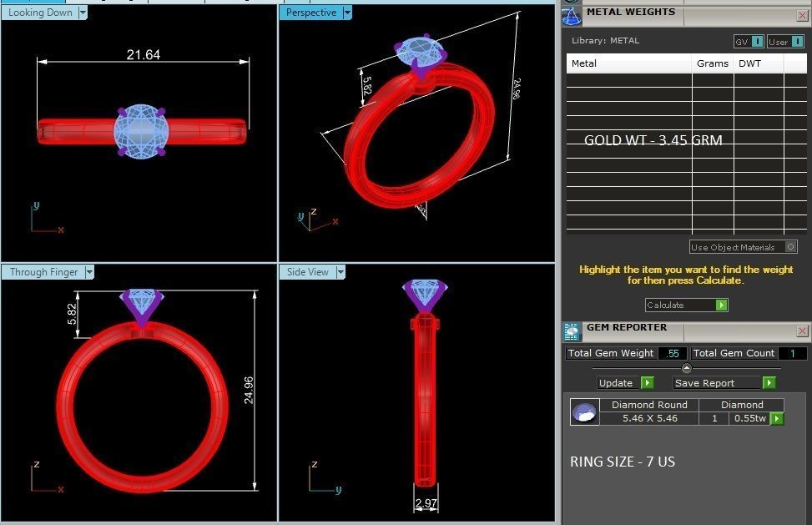Click the 5.46 X 5.46 size cell

649,418
